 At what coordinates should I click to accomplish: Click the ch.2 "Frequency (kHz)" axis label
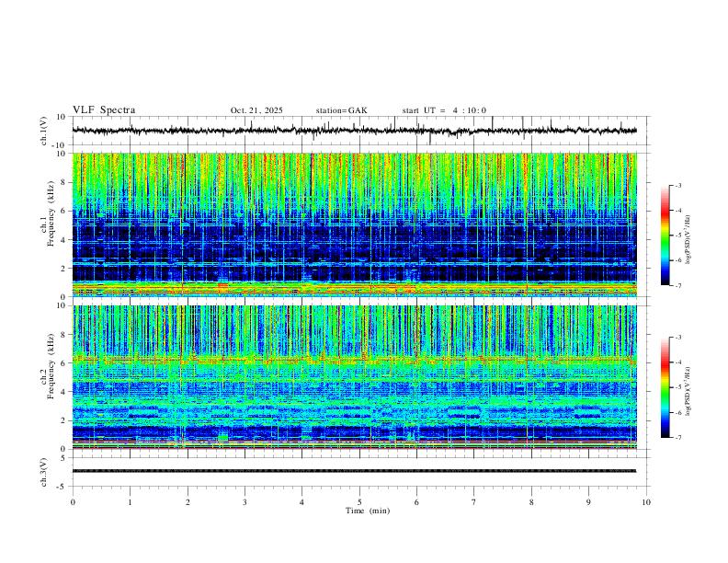coord(51,366)
